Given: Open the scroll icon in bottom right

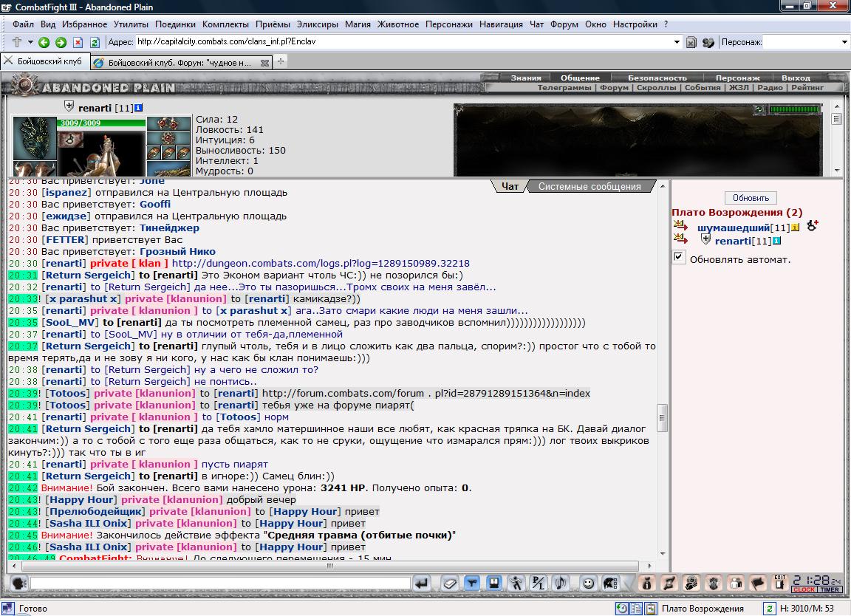Looking at the screenshot, I should click(669, 584).
